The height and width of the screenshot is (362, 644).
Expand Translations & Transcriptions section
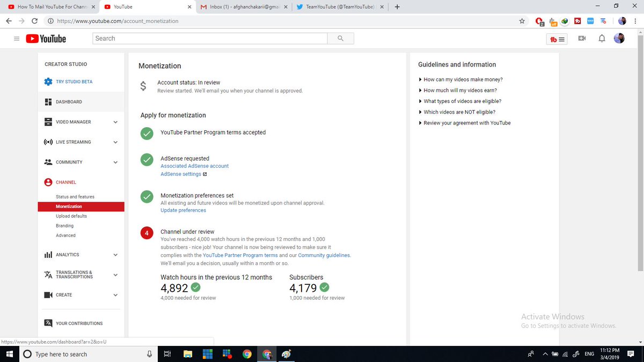[115, 275]
